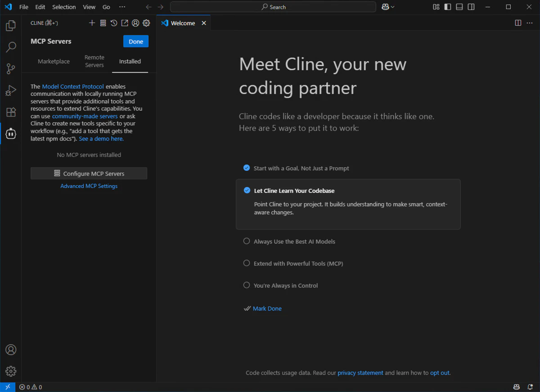This screenshot has height=392, width=540.
Task: Open the View menu
Action: tap(89, 7)
